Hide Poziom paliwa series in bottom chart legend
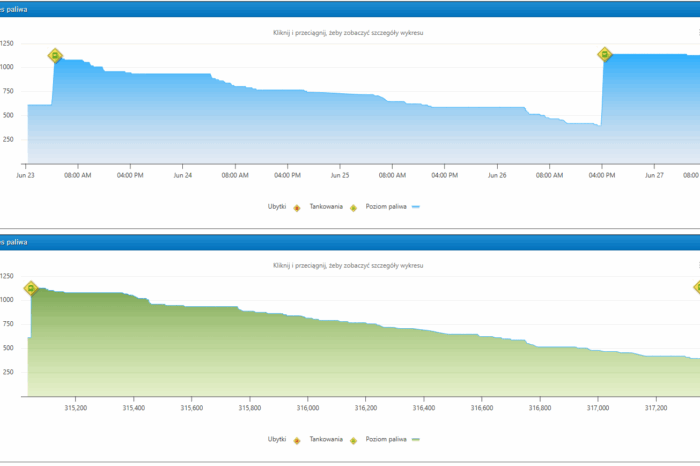Screen dimensions: 700x466 pos(387,440)
